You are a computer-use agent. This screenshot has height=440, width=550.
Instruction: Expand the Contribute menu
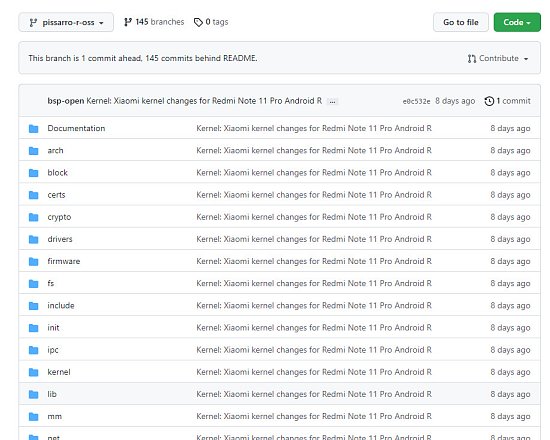(x=498, y=58)
